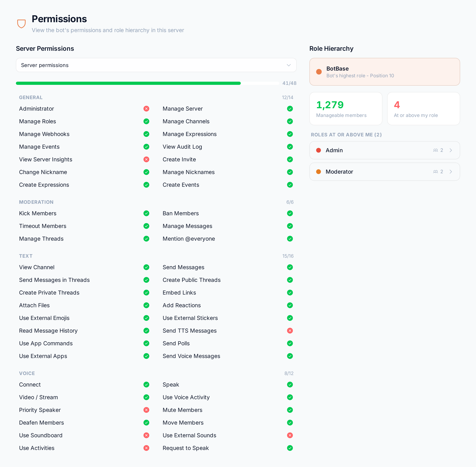Click the red X beside Use External Sounds
The height and width of the screenshot is (467, 476).
290,435
